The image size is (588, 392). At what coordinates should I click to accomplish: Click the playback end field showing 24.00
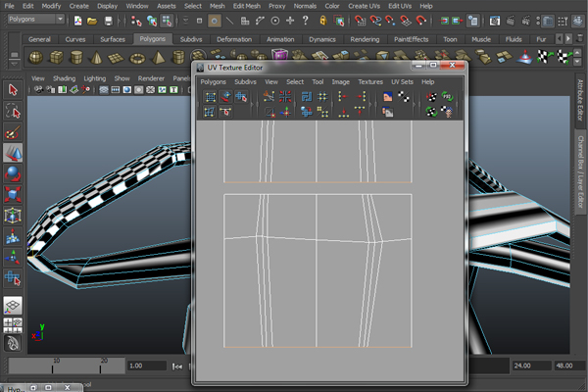pos(532,366)
